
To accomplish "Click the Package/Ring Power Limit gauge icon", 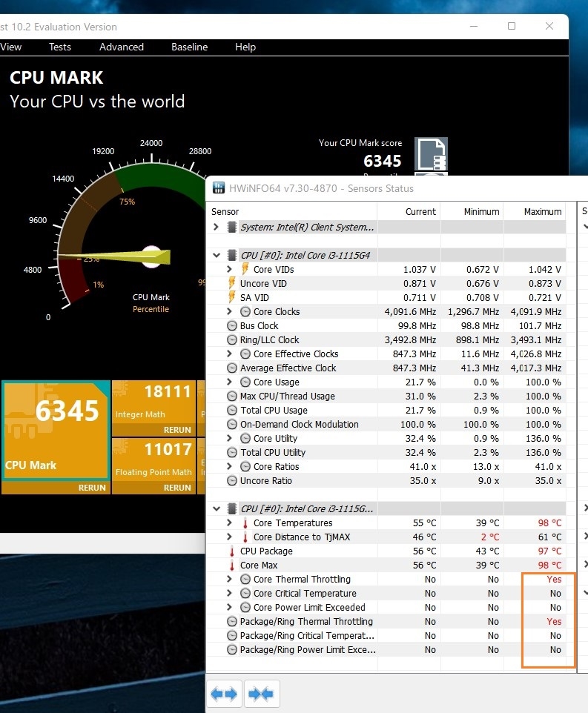I will click(232, 650).
